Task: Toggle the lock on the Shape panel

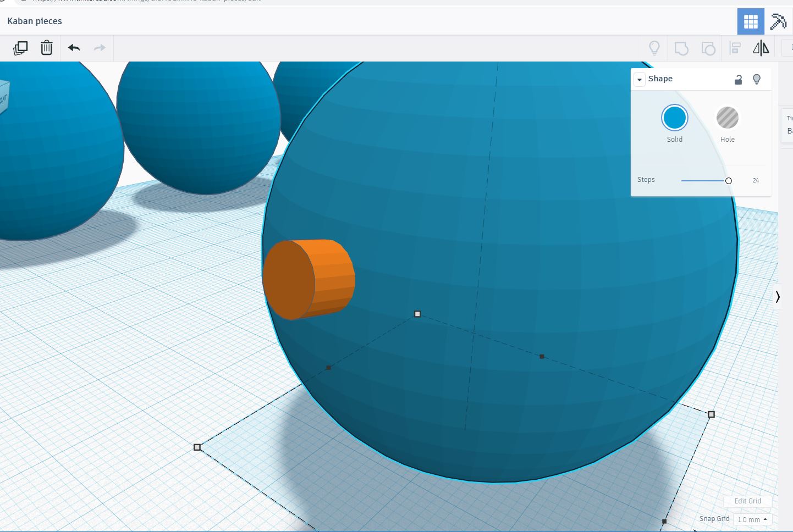Action: [738, 80]
